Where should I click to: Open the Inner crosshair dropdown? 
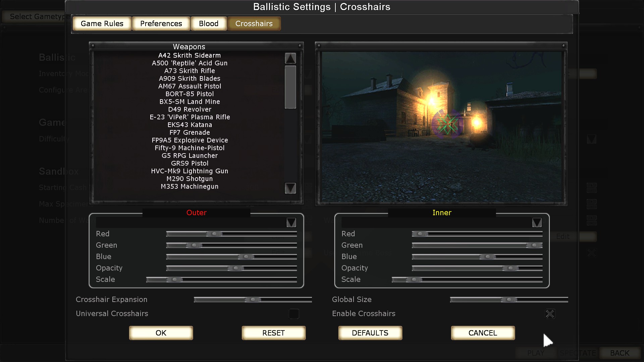537,223
